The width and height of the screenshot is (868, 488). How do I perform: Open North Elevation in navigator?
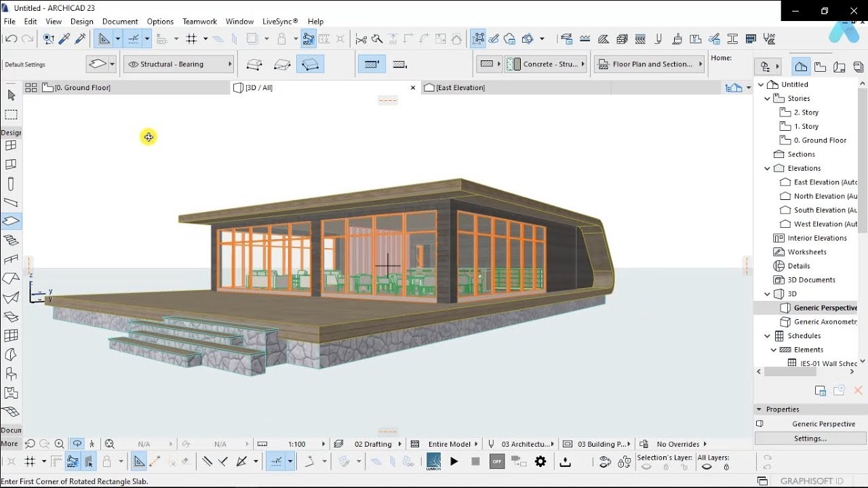(x=825, y=196)
